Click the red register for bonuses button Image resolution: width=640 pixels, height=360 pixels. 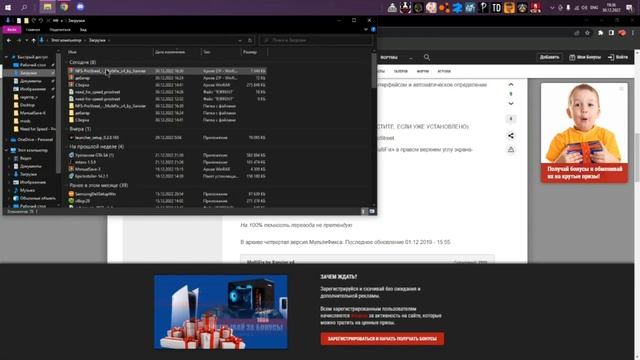[x=382, y=338]
